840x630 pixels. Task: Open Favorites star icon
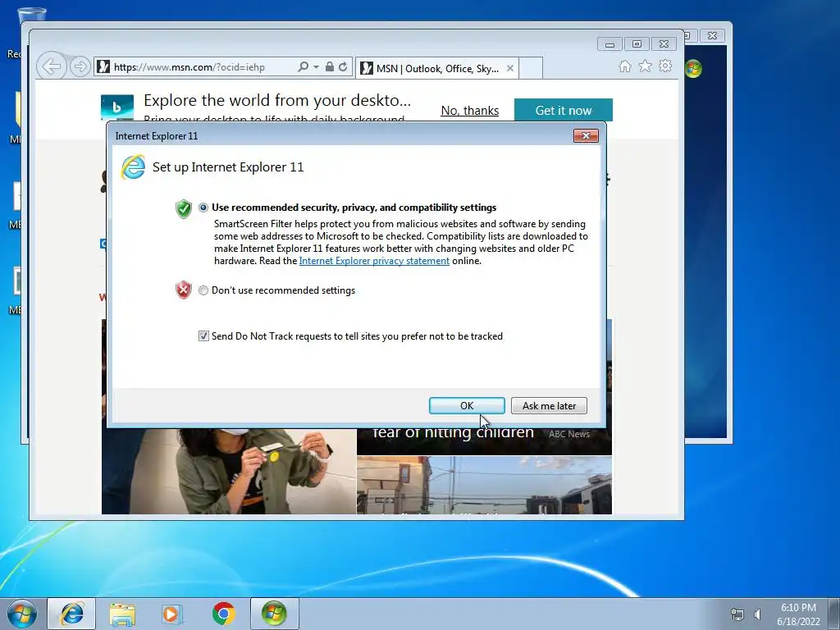pyautogui.click(x=645, y=66)
